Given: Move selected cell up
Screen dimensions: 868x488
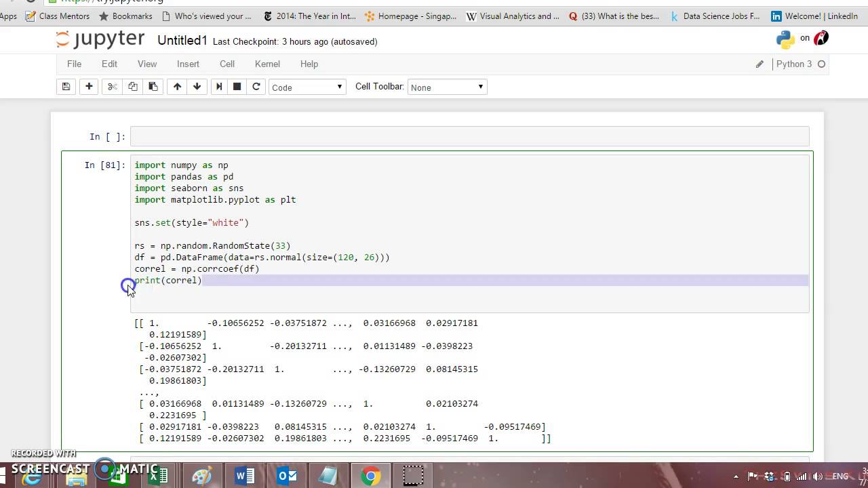Looking at the screenshot, I should (177, 87).
